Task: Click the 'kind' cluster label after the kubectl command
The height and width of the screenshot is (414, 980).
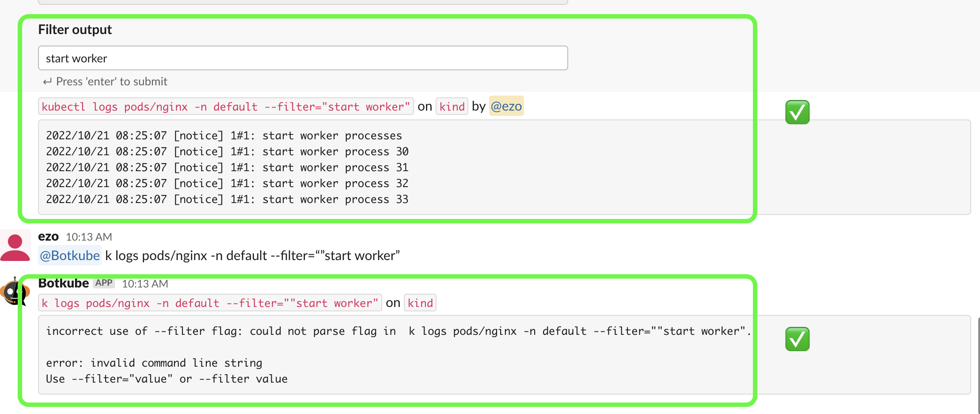Action: point(452,106)
